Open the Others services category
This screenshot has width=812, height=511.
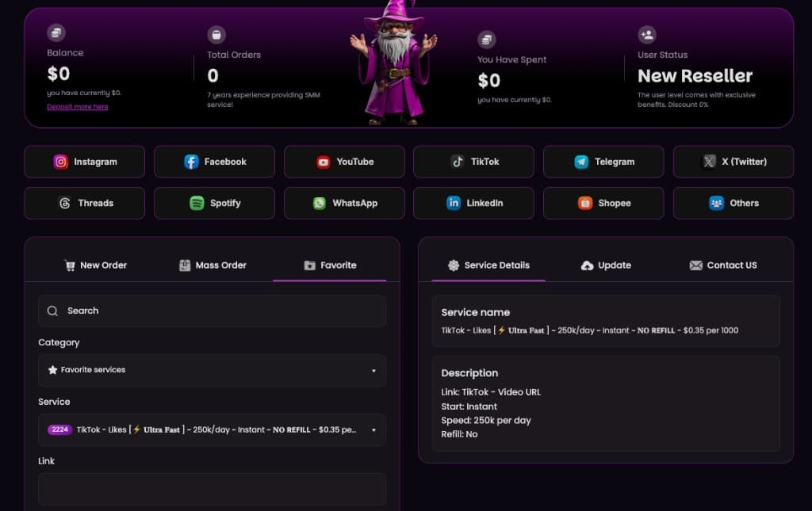(733, 204)
